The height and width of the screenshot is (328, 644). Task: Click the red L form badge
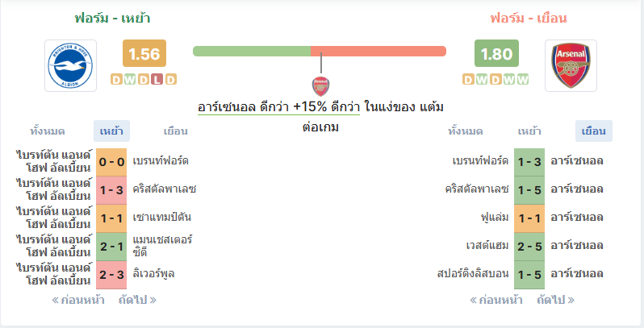click(x=157, y=79)
